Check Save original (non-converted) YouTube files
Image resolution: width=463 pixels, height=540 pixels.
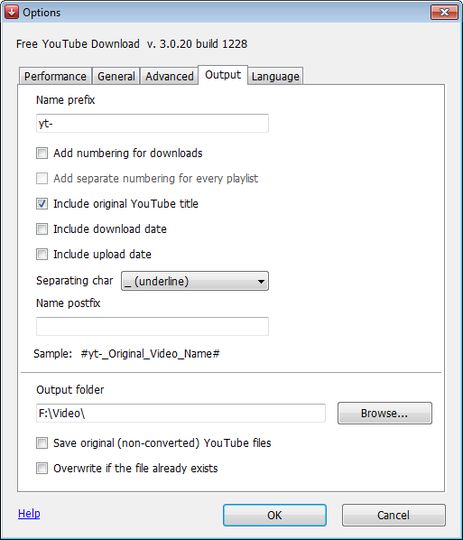click(x=42, y=443)
